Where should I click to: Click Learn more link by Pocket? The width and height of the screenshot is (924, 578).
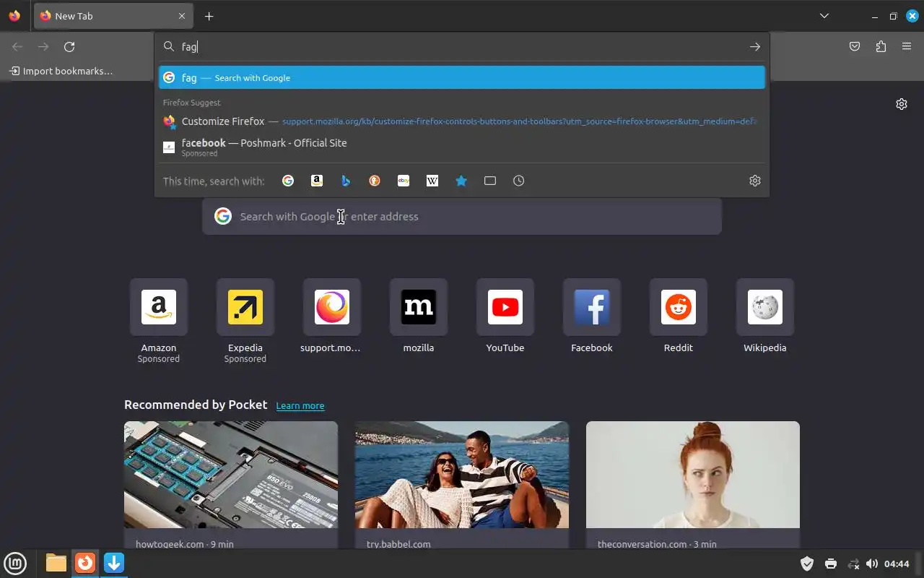pyautogui.click(x=300, y=406)
